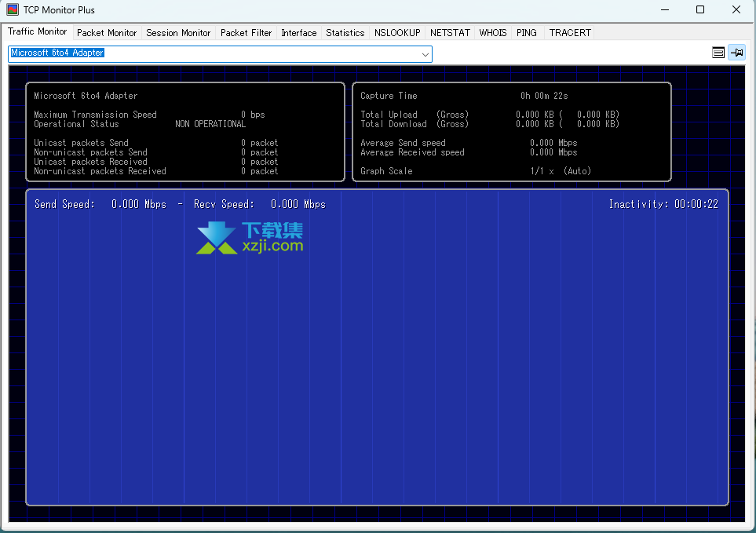Click the 'Total Download (Gross)' row
This screenshot has width=756, height=533.
pos(490,124)
